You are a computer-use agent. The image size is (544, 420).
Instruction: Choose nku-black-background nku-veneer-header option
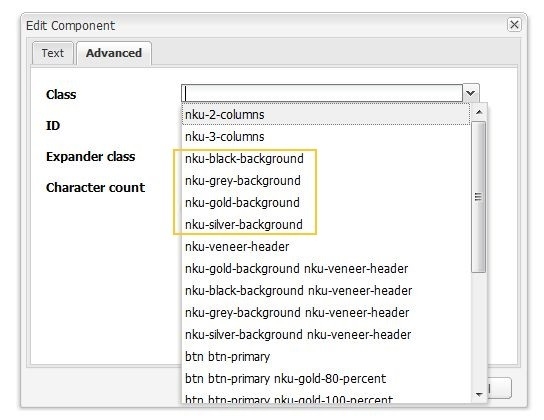pos(326,291)
